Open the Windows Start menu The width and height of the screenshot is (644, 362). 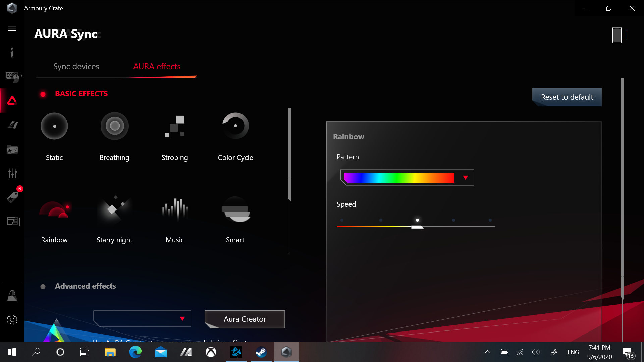(12, 352)
